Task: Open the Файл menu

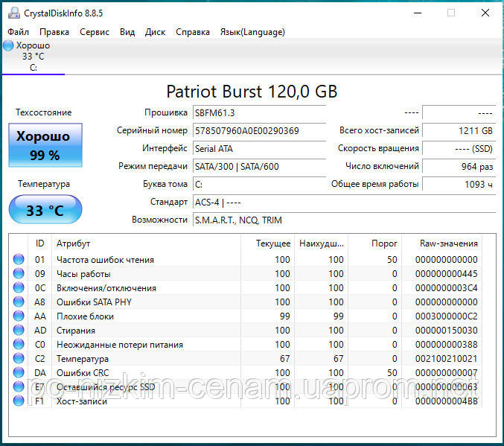Action: click(19, 32)
